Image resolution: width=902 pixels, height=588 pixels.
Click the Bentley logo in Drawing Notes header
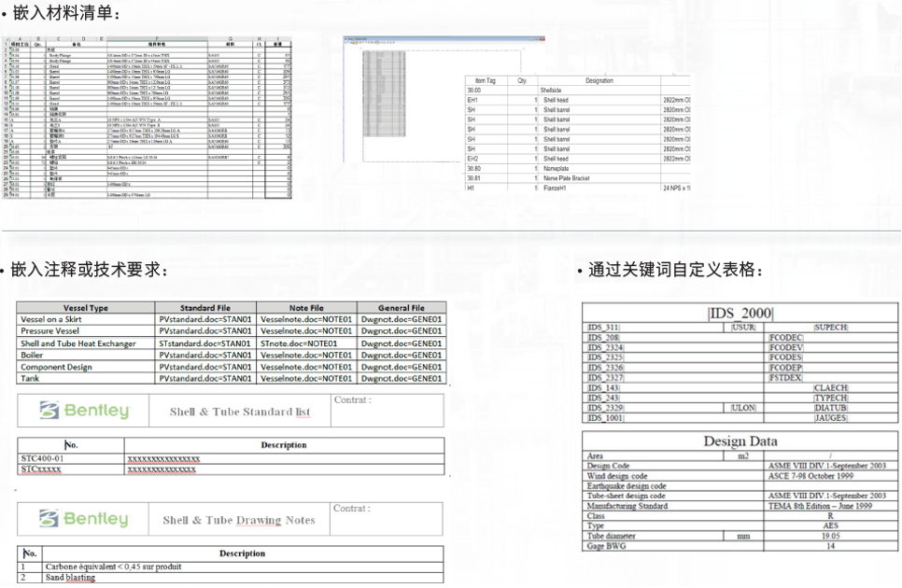point(84,520)
